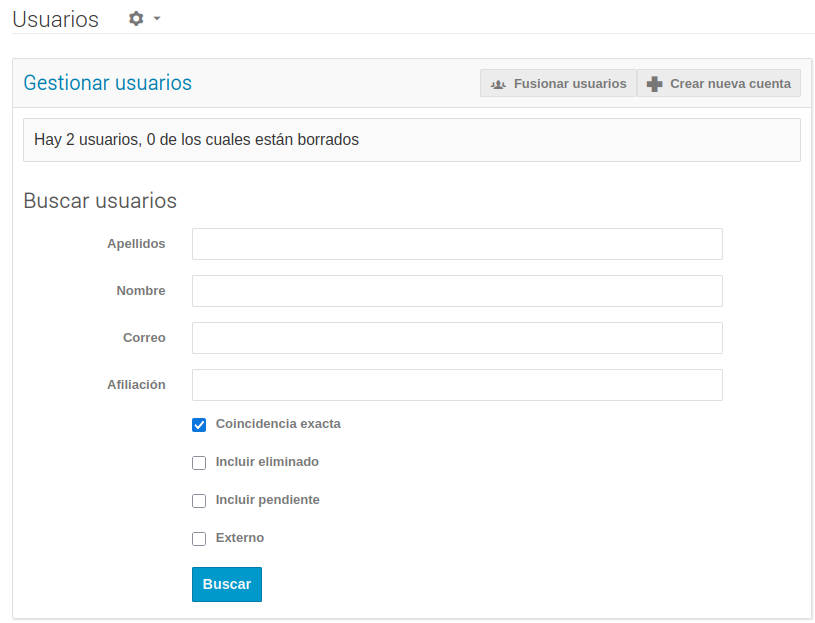This screenshot has height=623, width=815.
Task: Focus the Afiliación input field
Action: click(457, 385)
